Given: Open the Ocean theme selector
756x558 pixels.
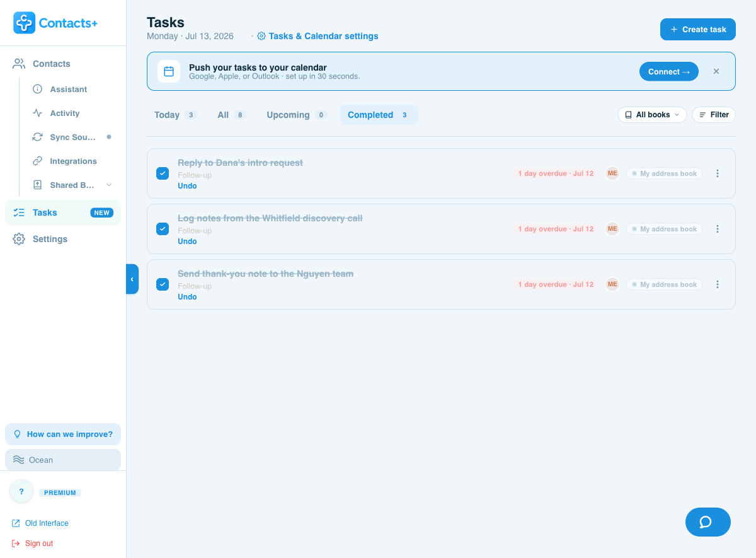Looking at the screenshot, I should (x=63, y=460).
